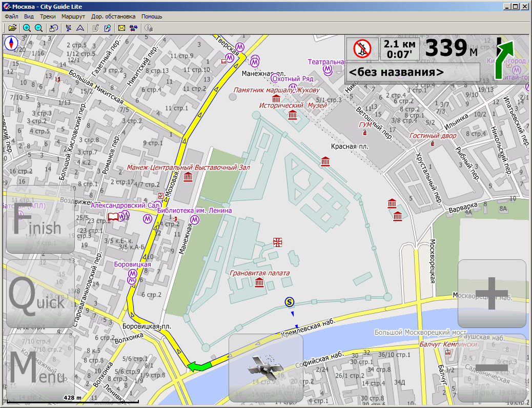
Task: Click the 339 м distance readout
Action: 451,48
